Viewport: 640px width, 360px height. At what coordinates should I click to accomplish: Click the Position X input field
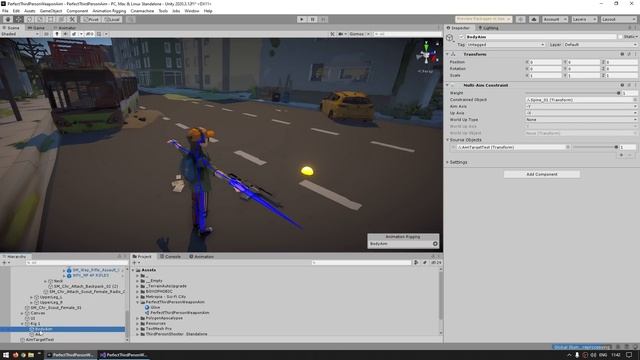545,62
